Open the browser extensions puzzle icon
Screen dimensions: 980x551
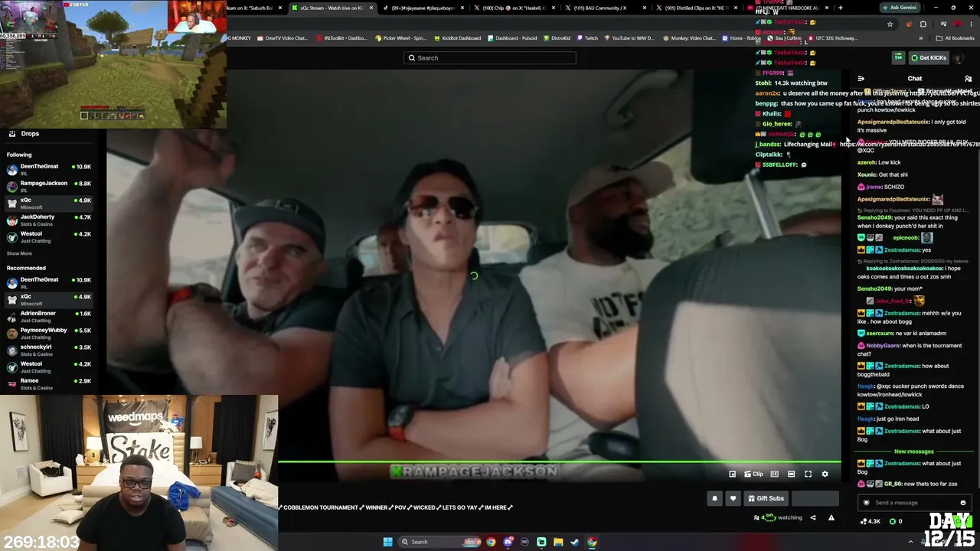923,24
